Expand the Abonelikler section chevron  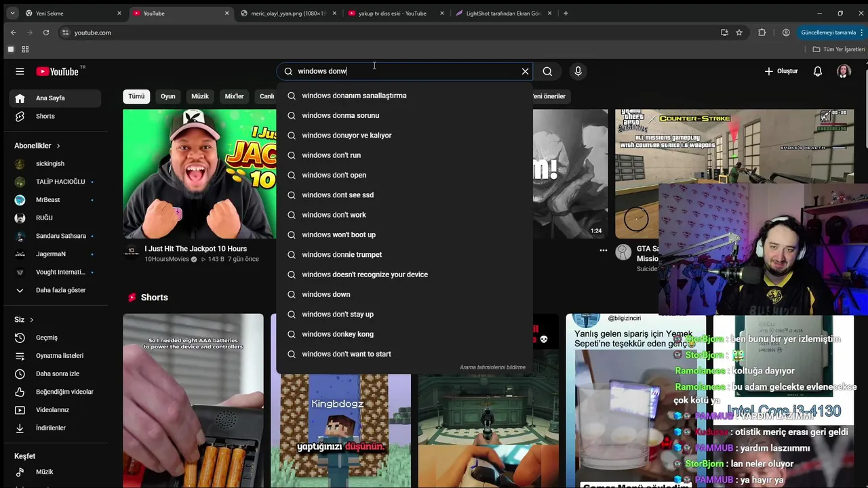(x=58, y=146)
